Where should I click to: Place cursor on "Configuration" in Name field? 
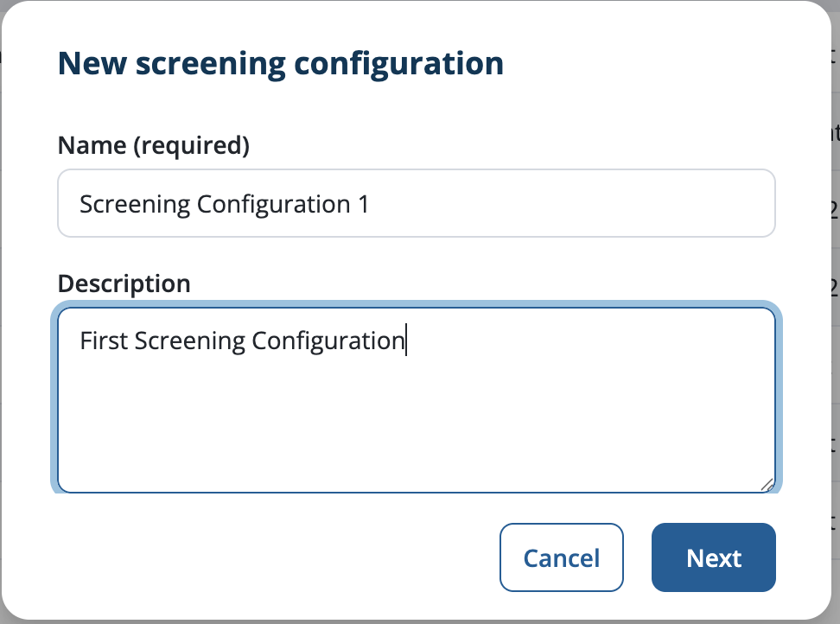pyautogui.click(x=274, y=205)
